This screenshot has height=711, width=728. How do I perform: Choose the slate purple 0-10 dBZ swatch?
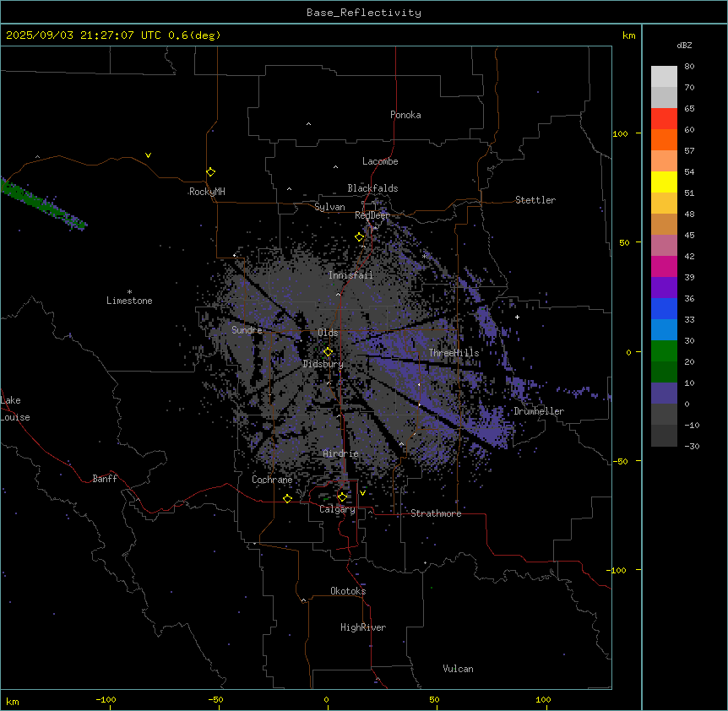pyautogui.click(x=664, y=393)
